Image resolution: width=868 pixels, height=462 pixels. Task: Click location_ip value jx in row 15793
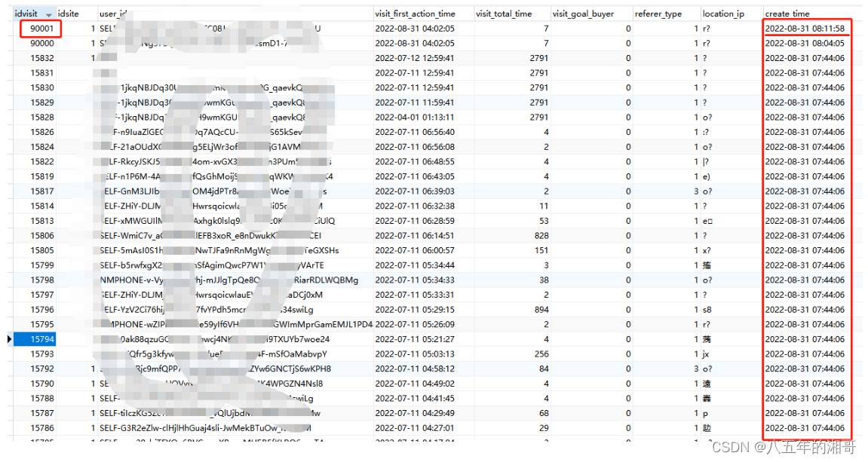[706, 354]
